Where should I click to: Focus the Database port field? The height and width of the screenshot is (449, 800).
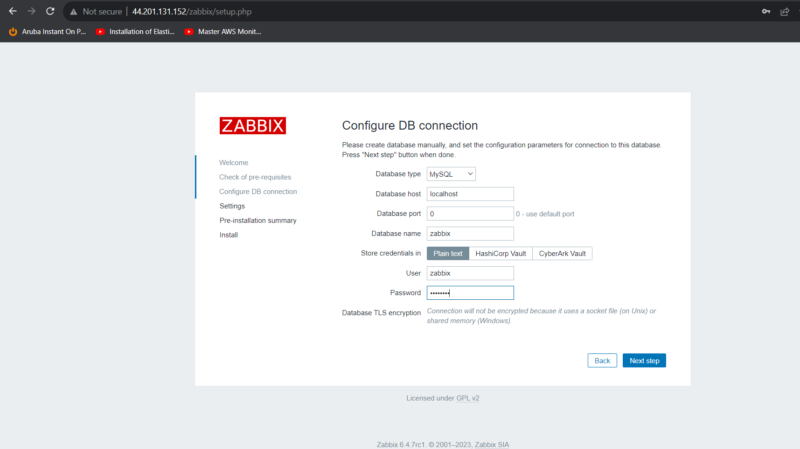(469, 214)
